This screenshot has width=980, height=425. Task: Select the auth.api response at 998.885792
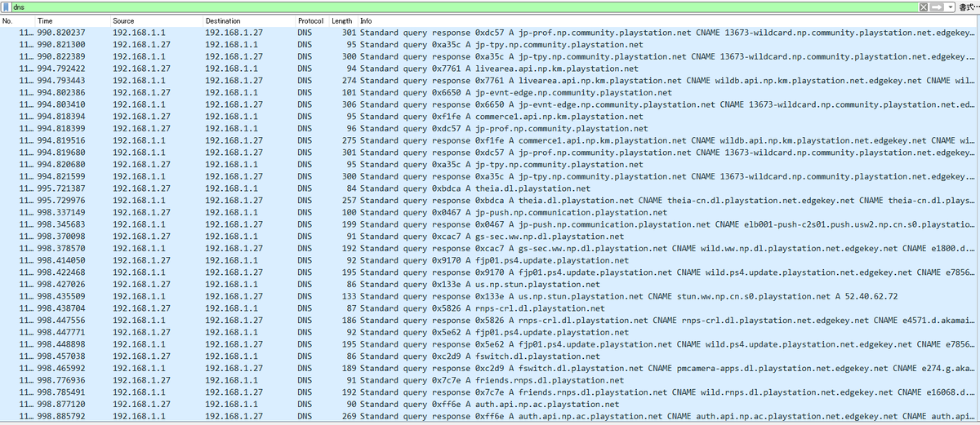click(487, 416)
